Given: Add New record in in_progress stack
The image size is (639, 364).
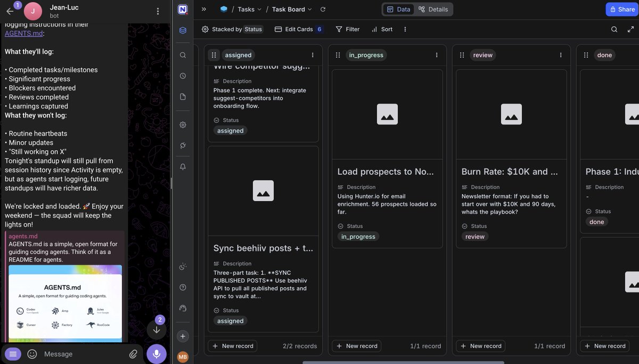Looking at the screenshot, I should point(357,346).
